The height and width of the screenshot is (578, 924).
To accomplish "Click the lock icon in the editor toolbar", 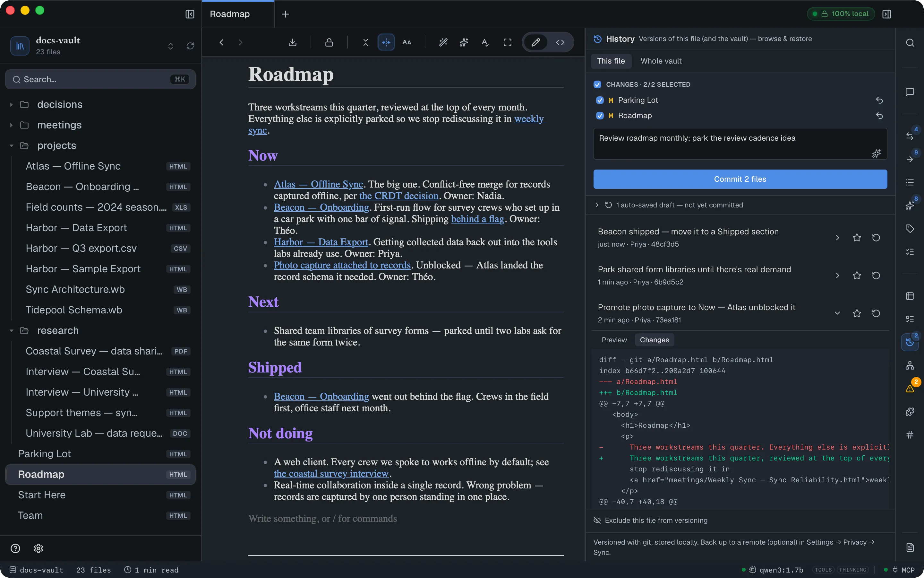I will coord(329,42).
